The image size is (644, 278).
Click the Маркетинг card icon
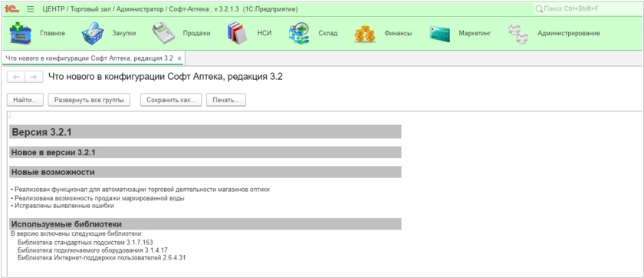(440, 34)
